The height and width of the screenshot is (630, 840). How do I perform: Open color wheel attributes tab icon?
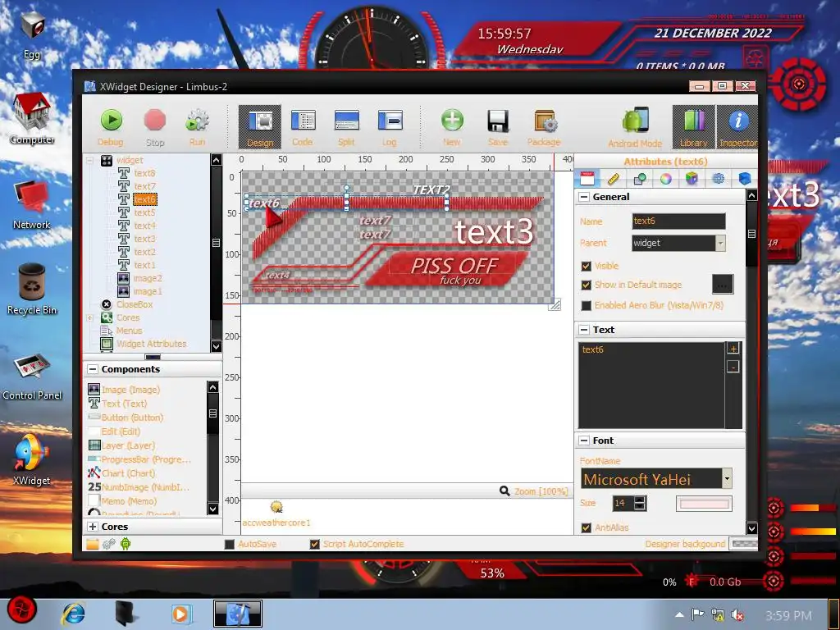[x=666, y=178]
